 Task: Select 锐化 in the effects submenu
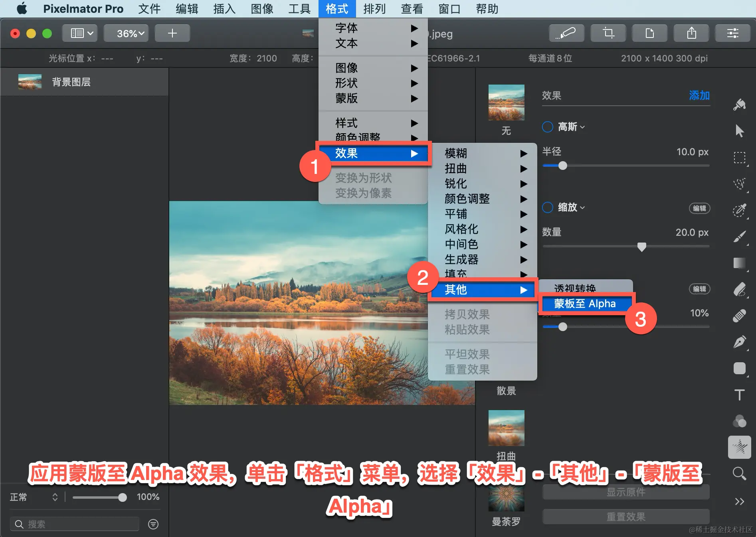pos(482,184)
